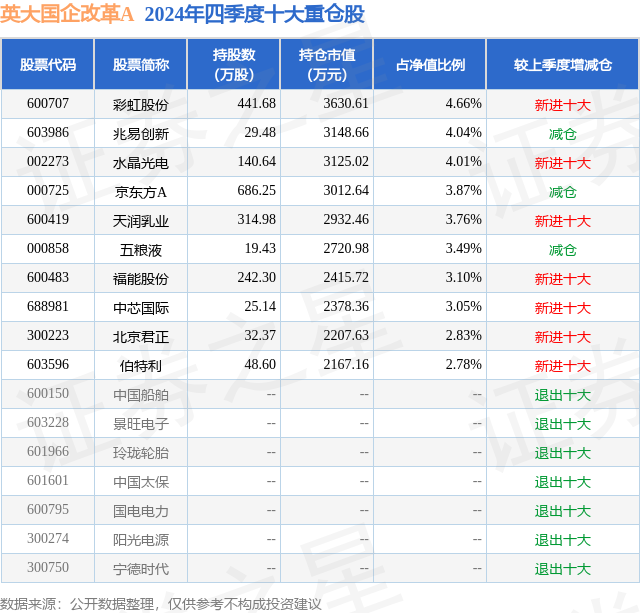Click the 3.76% net value ratio
This screenshot has width=640, height=613.
[464, 219]
